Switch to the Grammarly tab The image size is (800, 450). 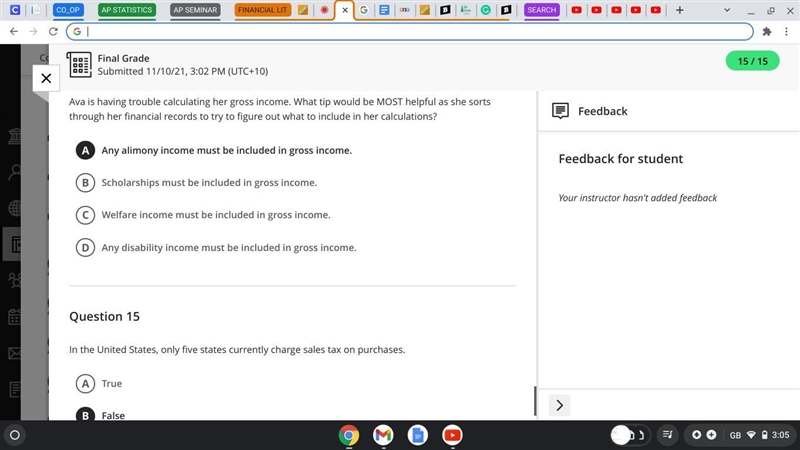486,10
